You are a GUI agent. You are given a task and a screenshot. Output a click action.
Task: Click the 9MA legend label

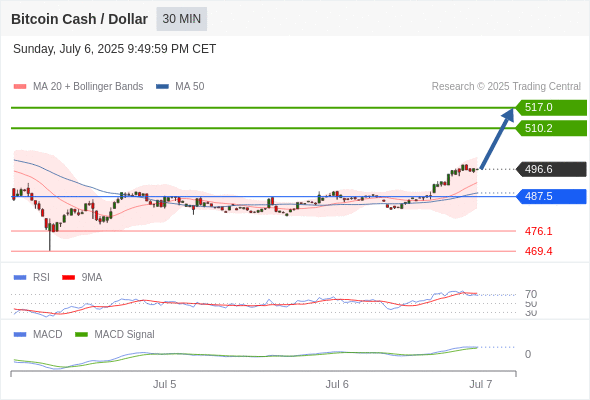[92, 278]
